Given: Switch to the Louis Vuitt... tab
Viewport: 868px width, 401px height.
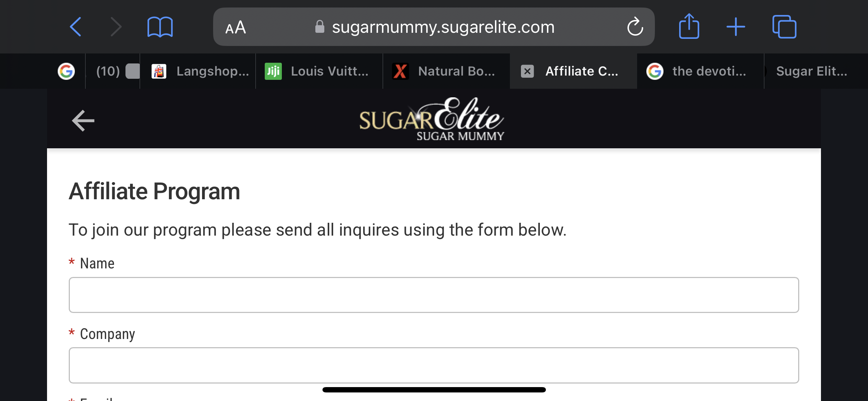Looking at the screenshot, I should (x=319, y=71).
